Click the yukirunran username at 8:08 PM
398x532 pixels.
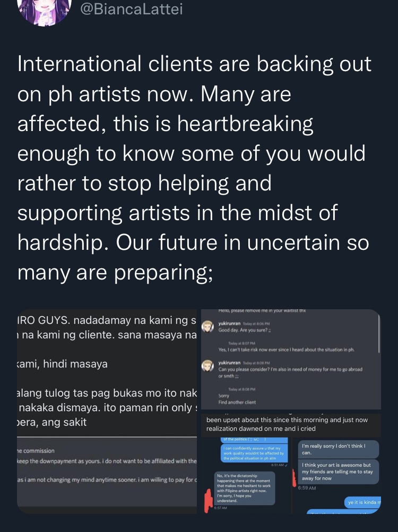[229, 363]
